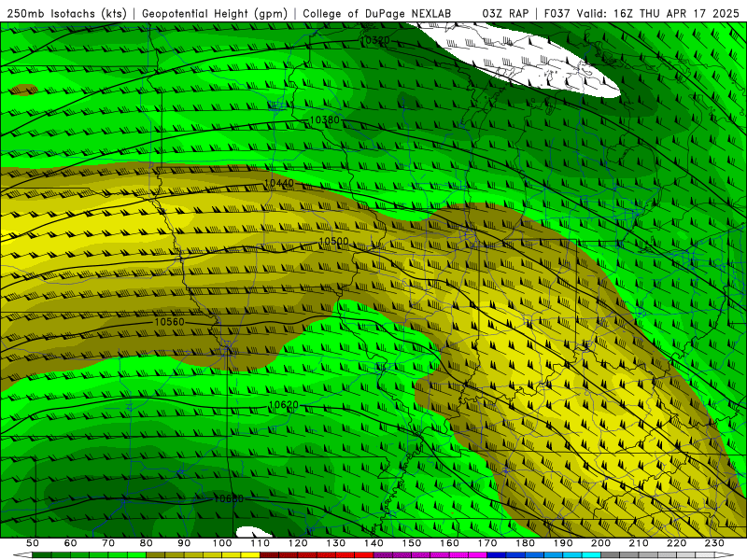Click the 10560 height contour label
Viewport: 747px width, 560px height.
click(169, 322)
